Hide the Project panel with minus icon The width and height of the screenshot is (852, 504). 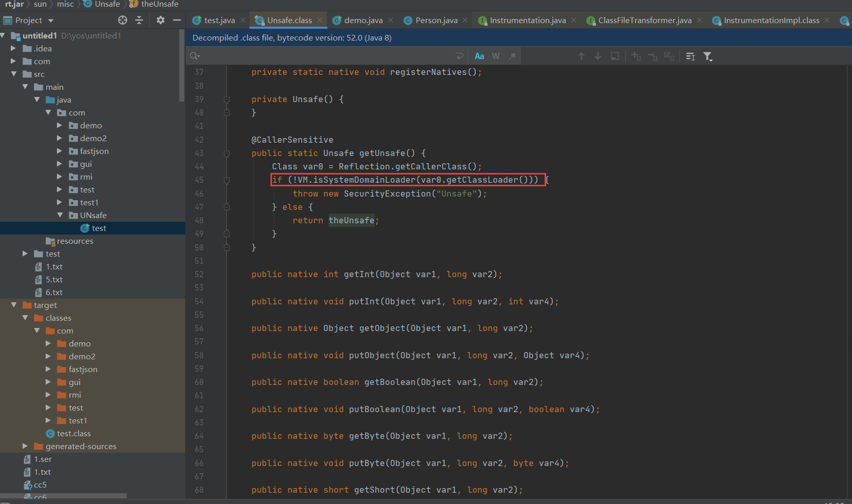[x=177, y=20]
